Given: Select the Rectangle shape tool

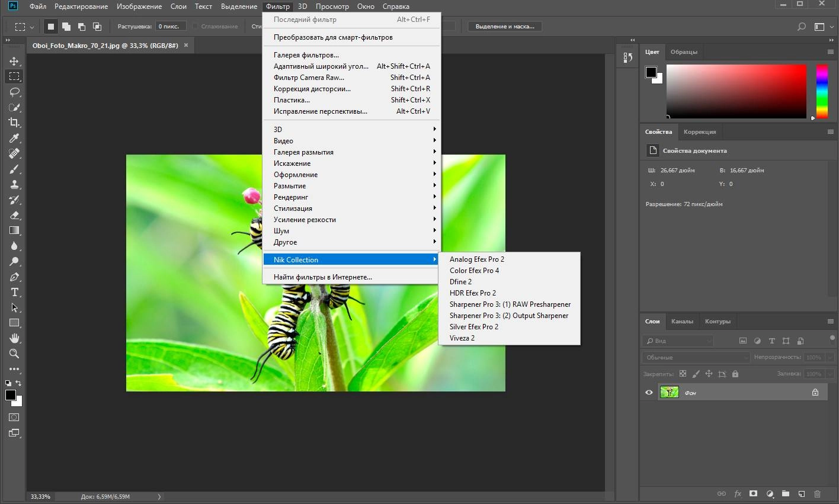Looking at the screenshot, I should [x=14, y=323].
